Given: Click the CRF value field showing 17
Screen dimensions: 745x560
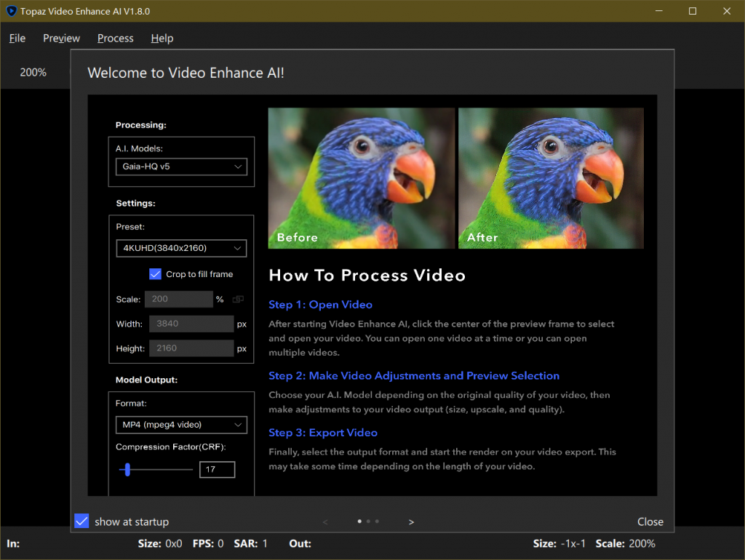Looking at the screenshot, I should (x=217, y=470).
